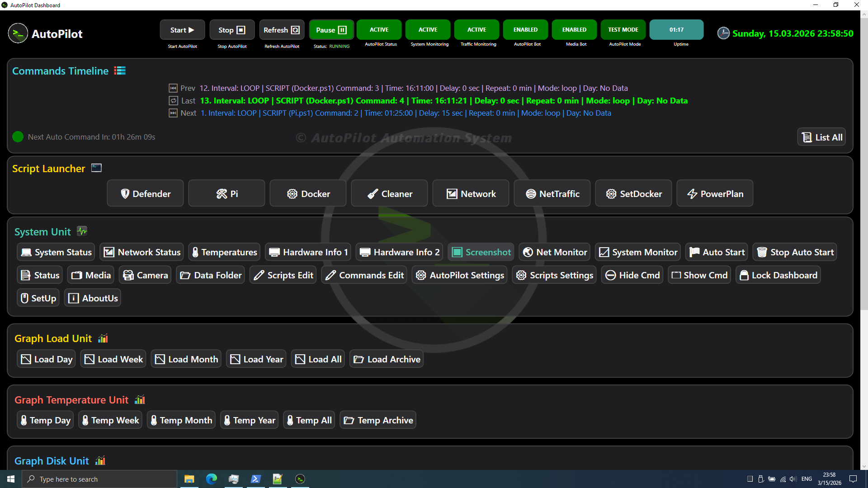Open PowerShell from the taskbar

[x=255, y=479]
